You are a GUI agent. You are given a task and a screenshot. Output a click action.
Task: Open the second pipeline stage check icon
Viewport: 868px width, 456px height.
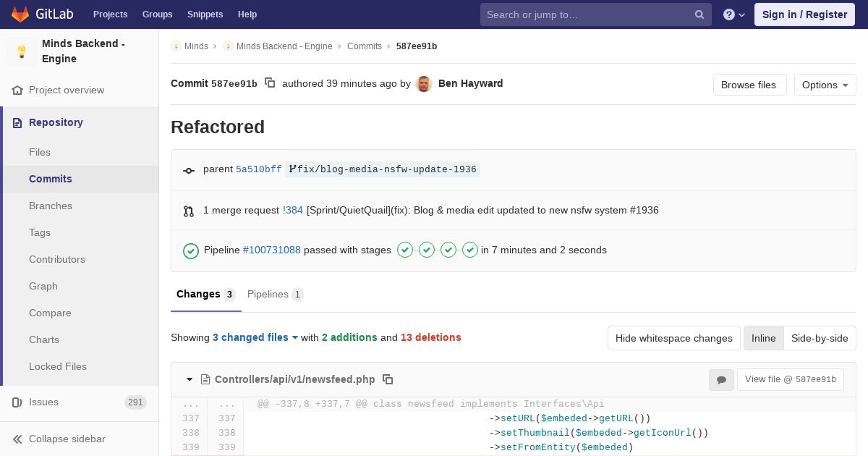point(427,250)
